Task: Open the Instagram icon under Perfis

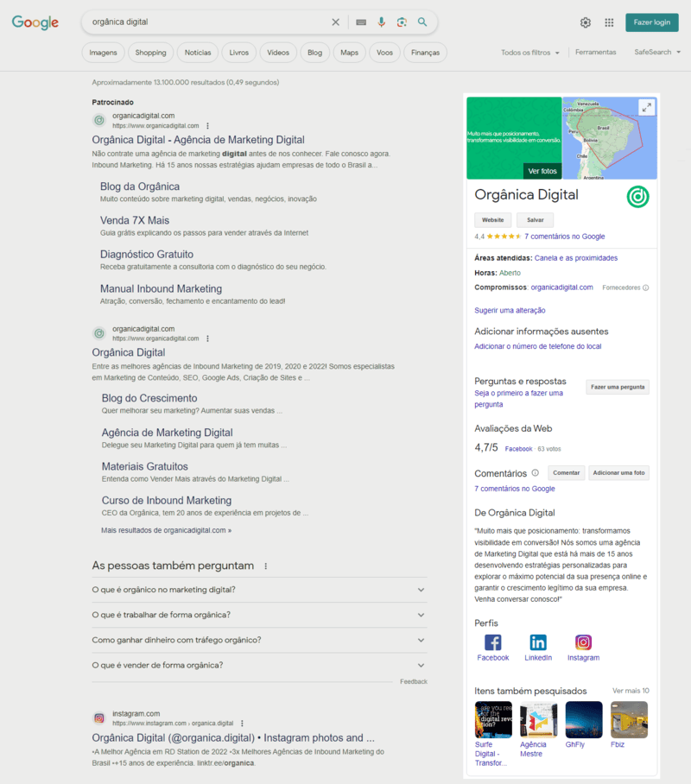Action: [x=583, y=642]
